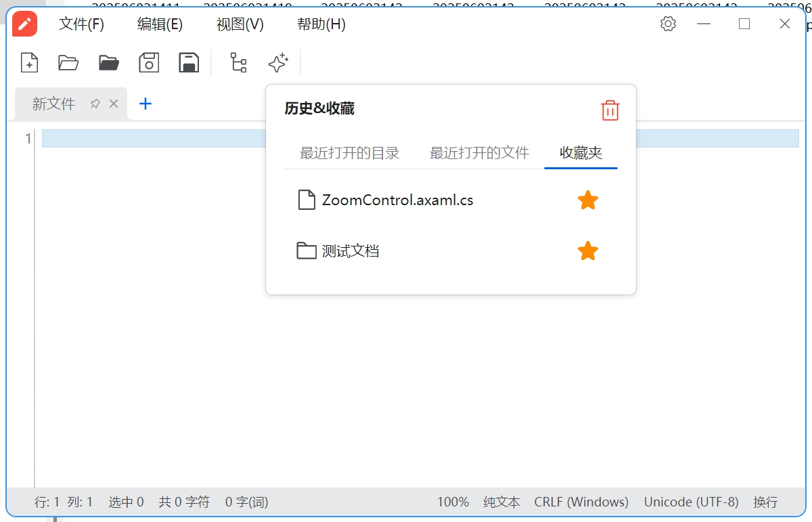Click 选中 0 in the status bar
The image size is (812, 522).
coord(127,502)
